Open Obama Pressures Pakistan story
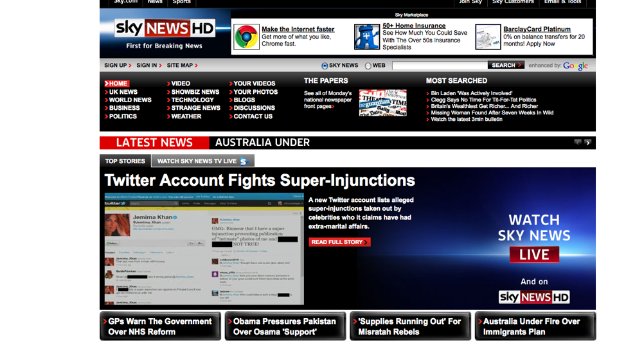The image size is (644, 358). coord(285,327)
